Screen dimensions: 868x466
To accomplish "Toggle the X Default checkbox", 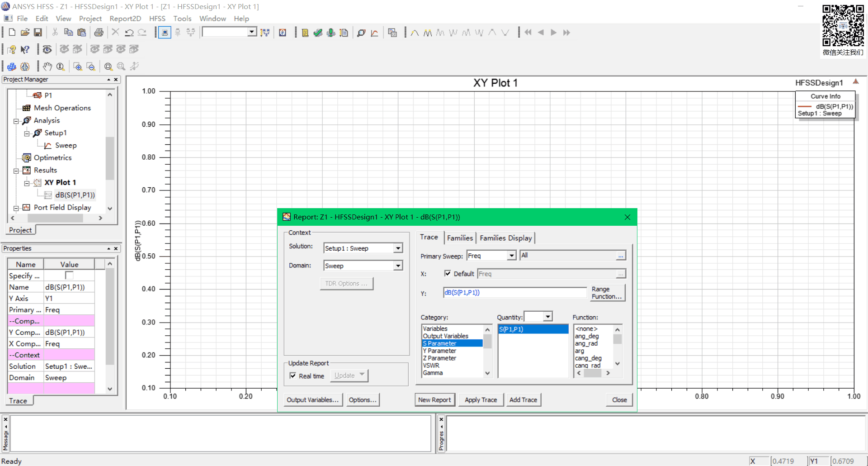I will click(x=448, y=274).
